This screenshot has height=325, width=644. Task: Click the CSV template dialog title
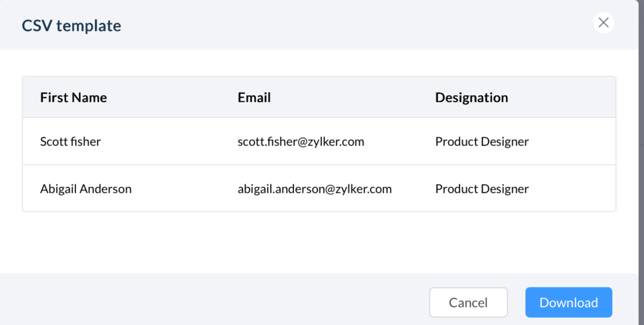point(71,25)
